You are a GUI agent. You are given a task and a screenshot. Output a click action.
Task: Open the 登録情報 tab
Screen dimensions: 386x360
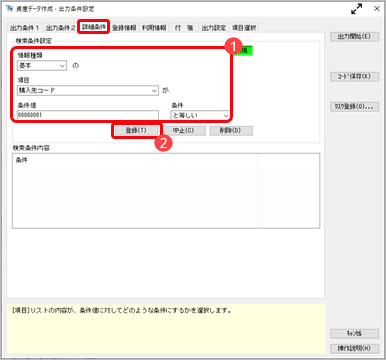(124, 28)
